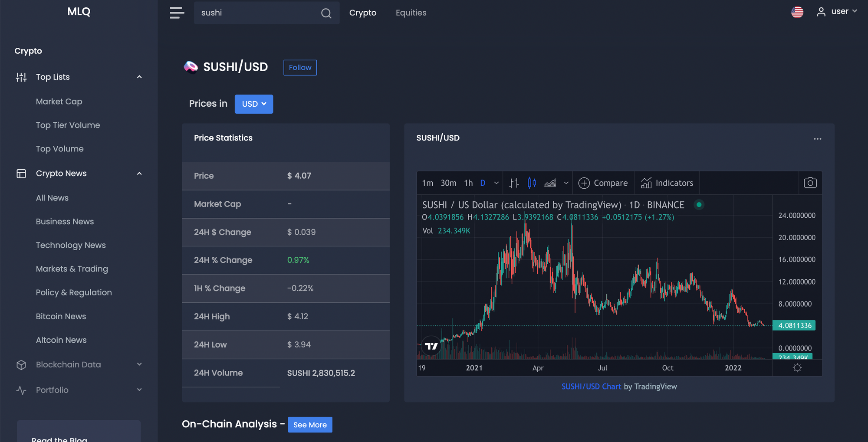
Task: Click the $ 4.12 24H High value
Action: pyautogui.click(x=298, y=317)
